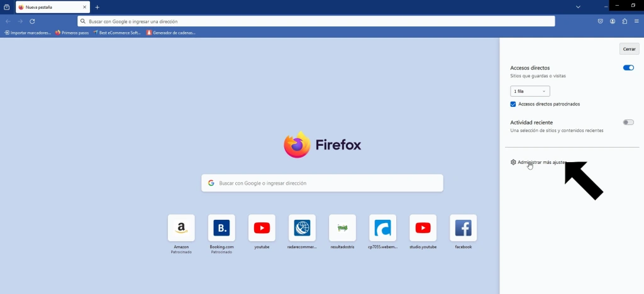Click the search magnifier in address bar
644x294 pixels.
coord(83,21)
